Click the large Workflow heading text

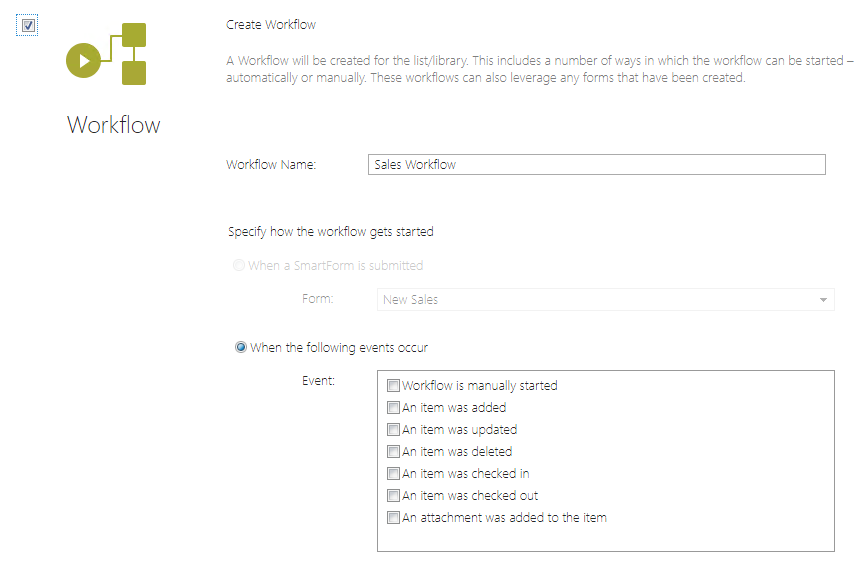[113, 125]
